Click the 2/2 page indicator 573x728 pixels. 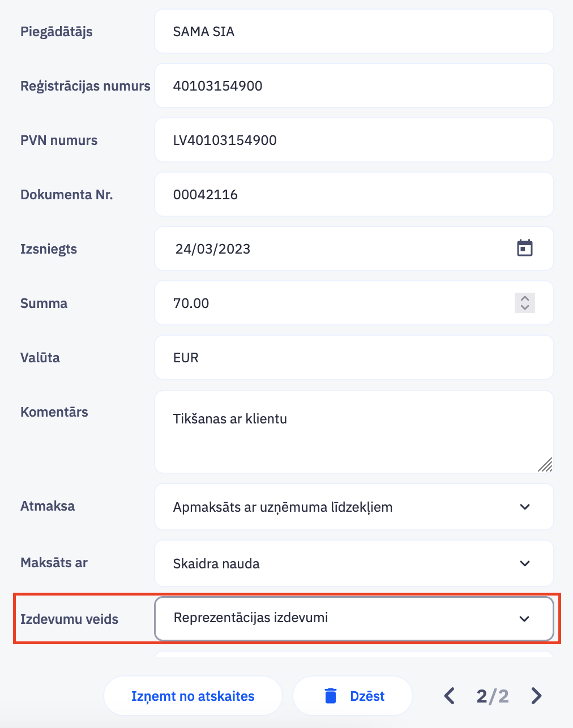pos(493,696)
